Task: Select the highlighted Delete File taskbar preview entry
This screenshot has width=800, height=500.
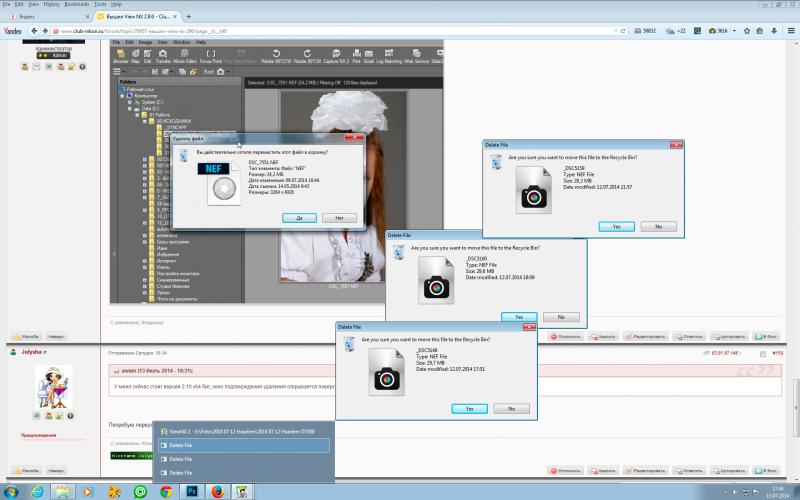Action: pyautogui.click(x=244, y=445)
